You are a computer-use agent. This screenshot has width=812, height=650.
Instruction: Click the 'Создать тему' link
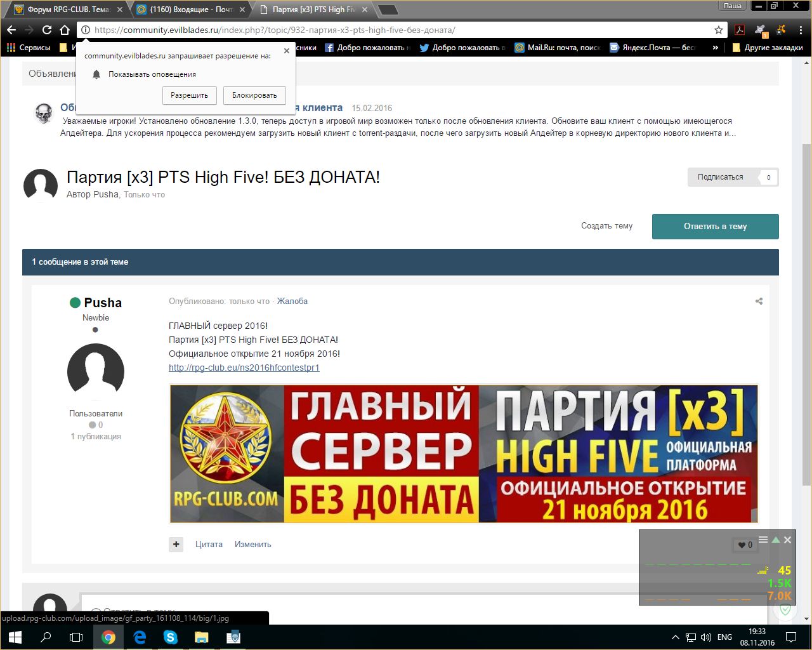coord(606,226)
